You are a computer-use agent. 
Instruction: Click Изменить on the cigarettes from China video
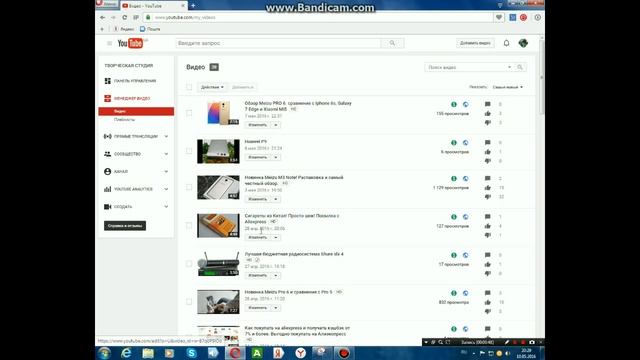pyautogui.click(x=258, y=237)
